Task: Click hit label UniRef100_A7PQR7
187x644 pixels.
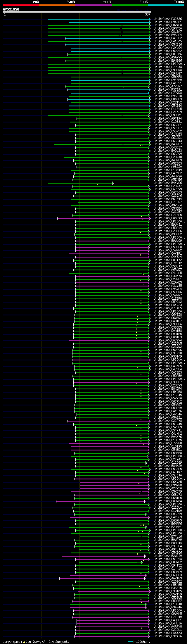Action: click(x=168, y=87)
